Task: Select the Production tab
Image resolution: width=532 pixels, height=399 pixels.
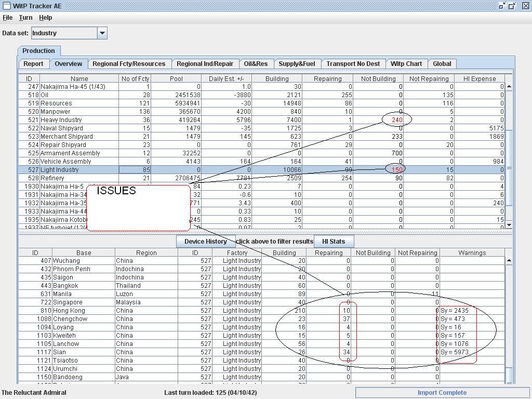Action: [x=38, y=51]
